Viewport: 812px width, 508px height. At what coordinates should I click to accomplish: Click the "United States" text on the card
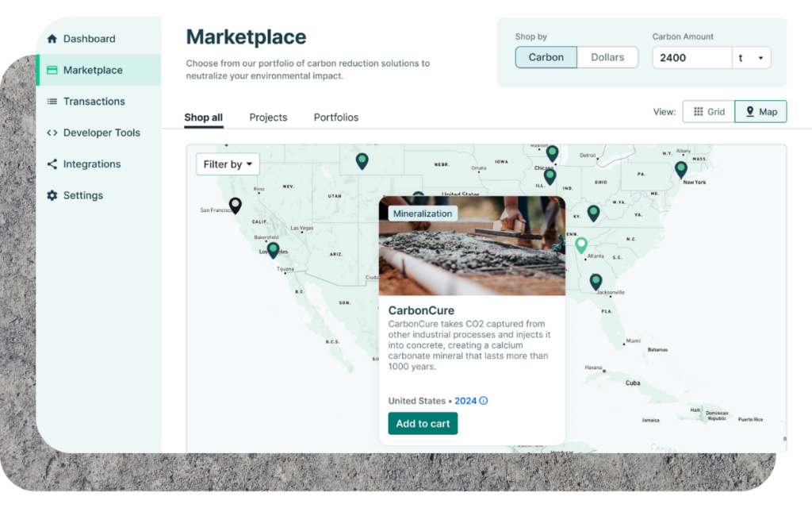pos(417,401)
